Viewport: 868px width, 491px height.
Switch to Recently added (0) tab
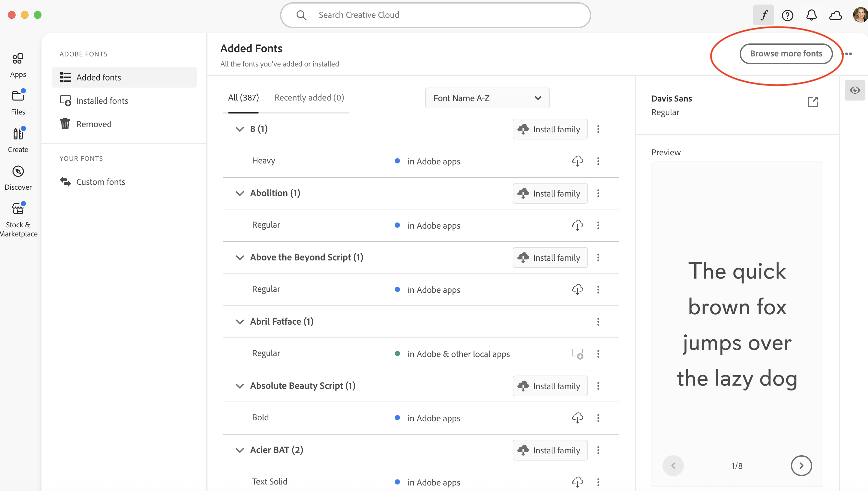click(x=309, y=98)
